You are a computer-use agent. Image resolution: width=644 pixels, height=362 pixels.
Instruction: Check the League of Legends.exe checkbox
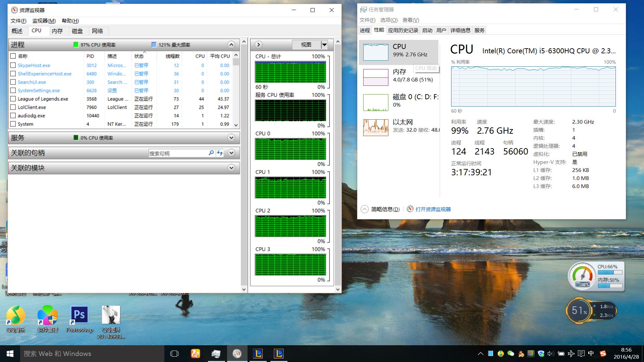coord(13,99)
